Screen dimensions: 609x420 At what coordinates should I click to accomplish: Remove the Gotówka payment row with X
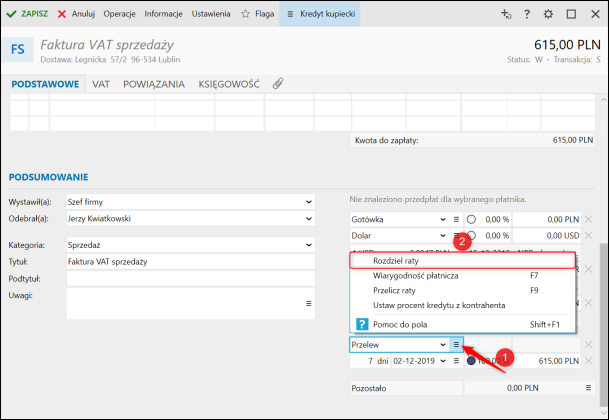pyautogui.click(x=588, y=219)
